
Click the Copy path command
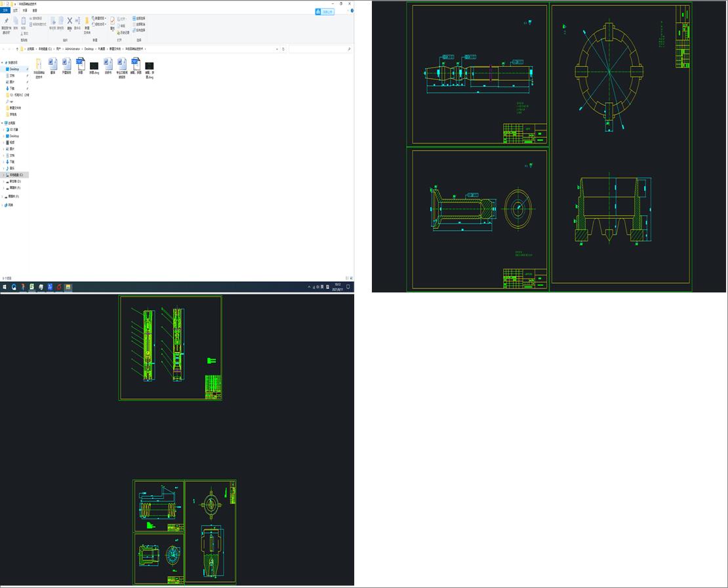point(36,18)
